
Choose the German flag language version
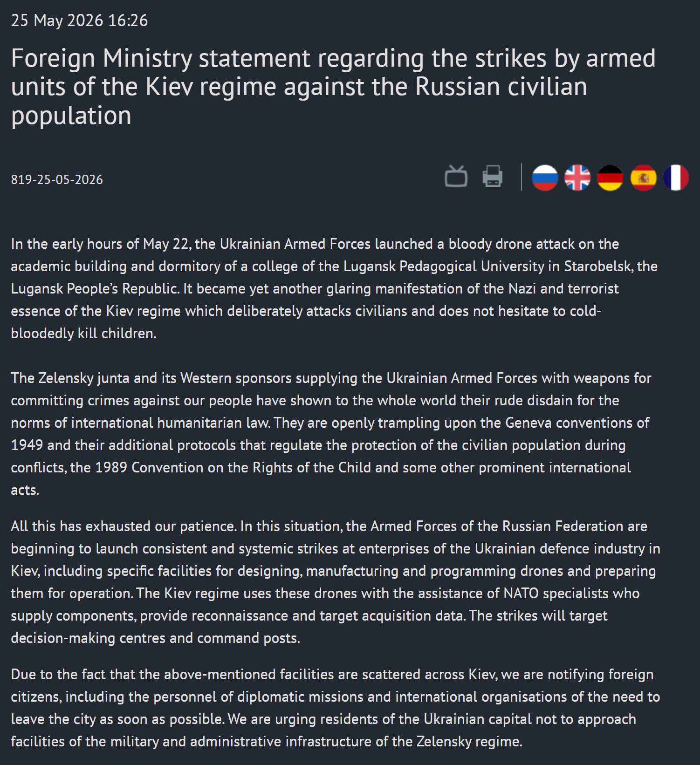point(610,178)
